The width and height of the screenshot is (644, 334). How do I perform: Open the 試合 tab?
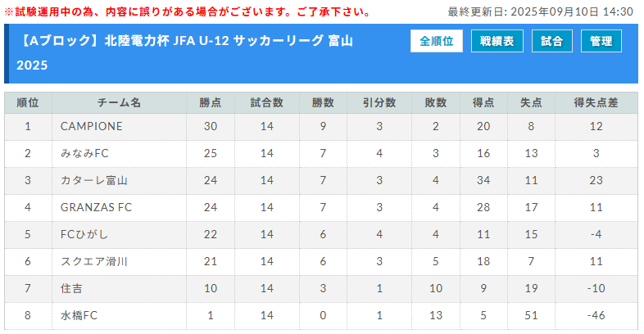(551, 41)
